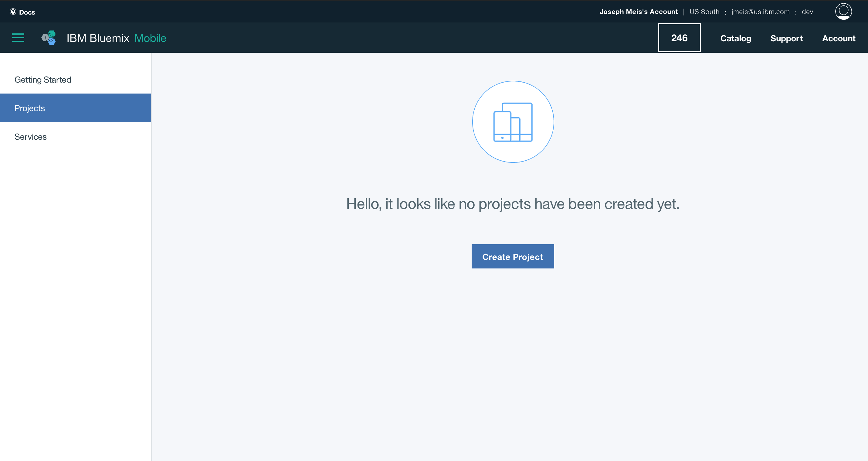Screen dimensions: 868x461
Task: Open Joseph Meis's Account switcher
Action: point(638,12)
